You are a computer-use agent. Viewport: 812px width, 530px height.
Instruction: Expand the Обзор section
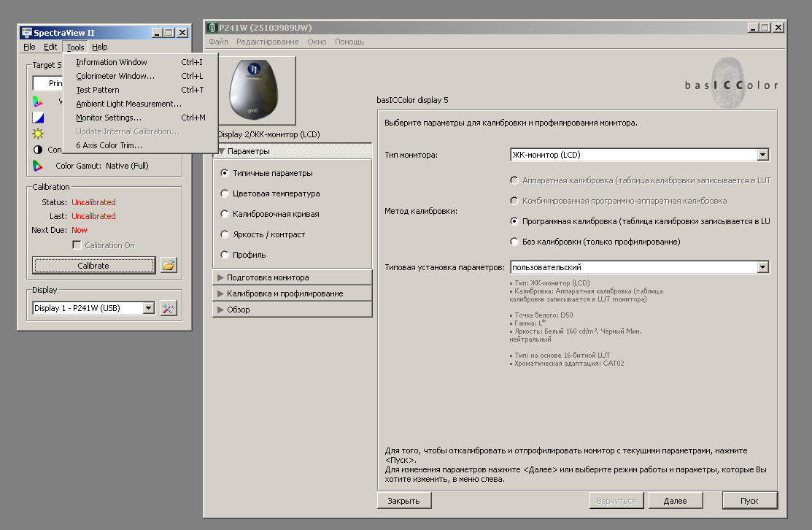point(293,310)
